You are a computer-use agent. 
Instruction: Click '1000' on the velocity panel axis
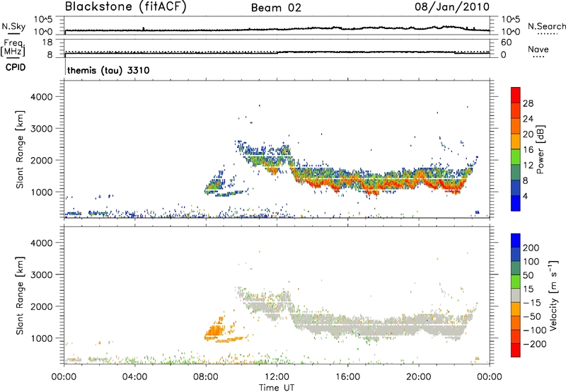click(x=42, y=338)
